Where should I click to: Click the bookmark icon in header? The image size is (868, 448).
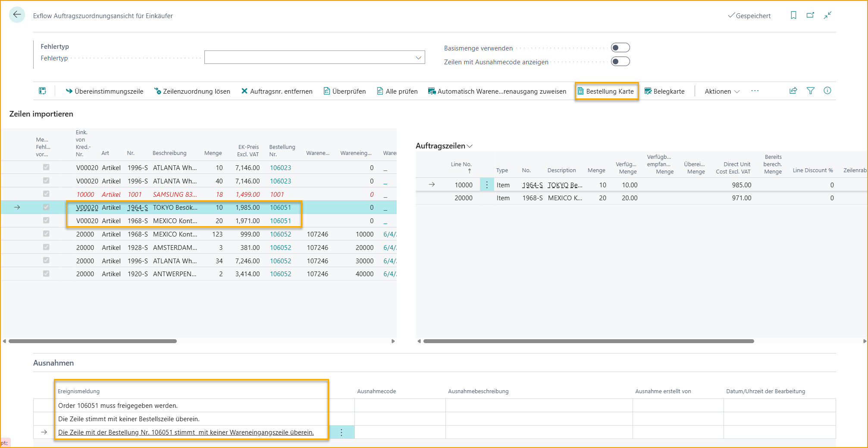point(793,15)
